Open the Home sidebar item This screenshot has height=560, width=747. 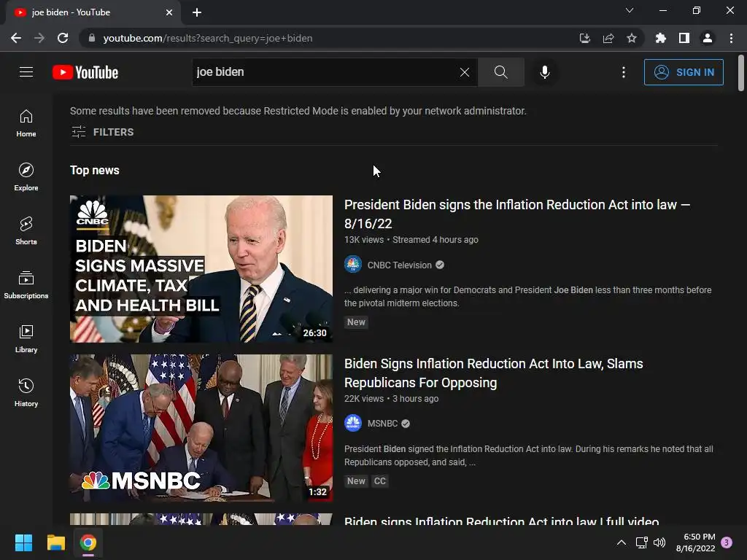pos(26,122)
